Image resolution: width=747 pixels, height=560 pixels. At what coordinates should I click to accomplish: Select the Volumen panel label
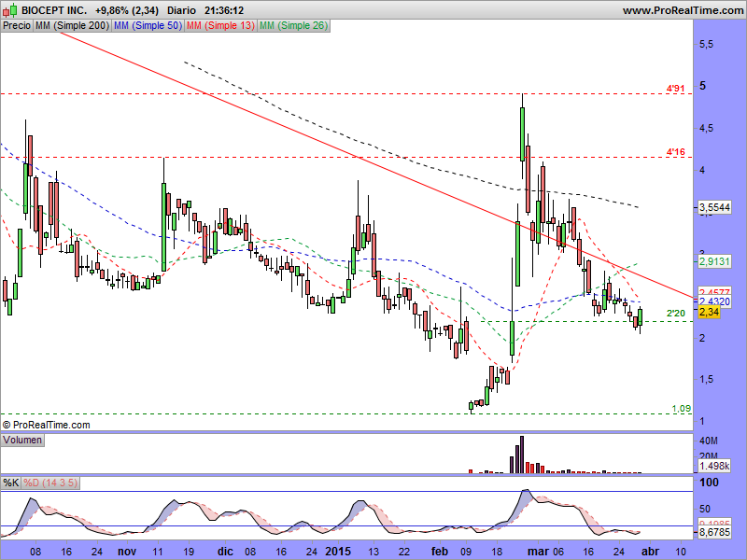(x=22, y=440)
